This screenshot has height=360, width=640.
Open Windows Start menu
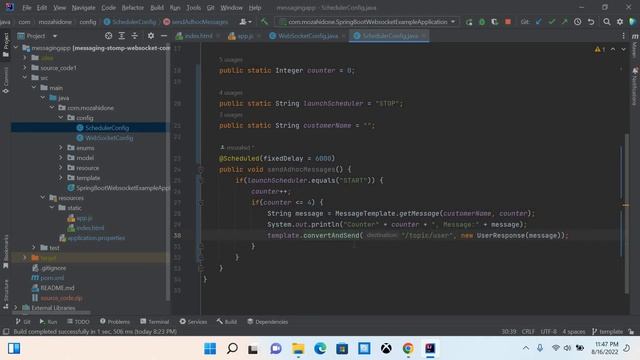pos(210,349)
